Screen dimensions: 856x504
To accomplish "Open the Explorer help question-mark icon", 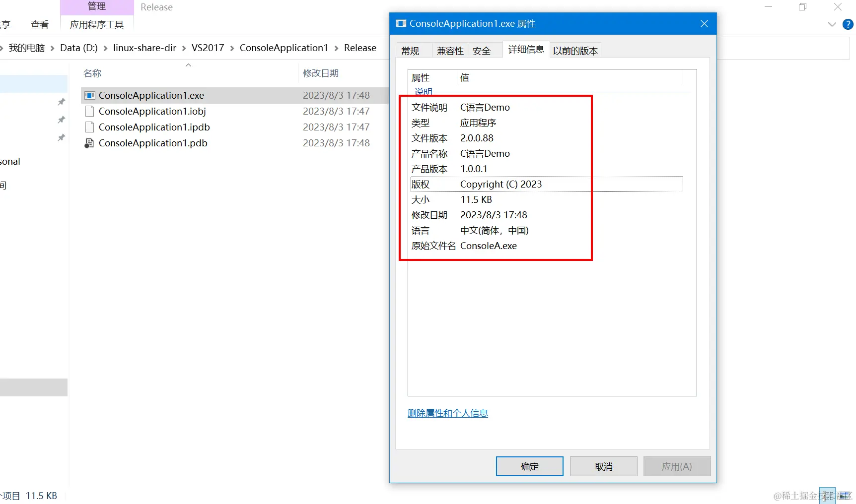I will [848, 24].
